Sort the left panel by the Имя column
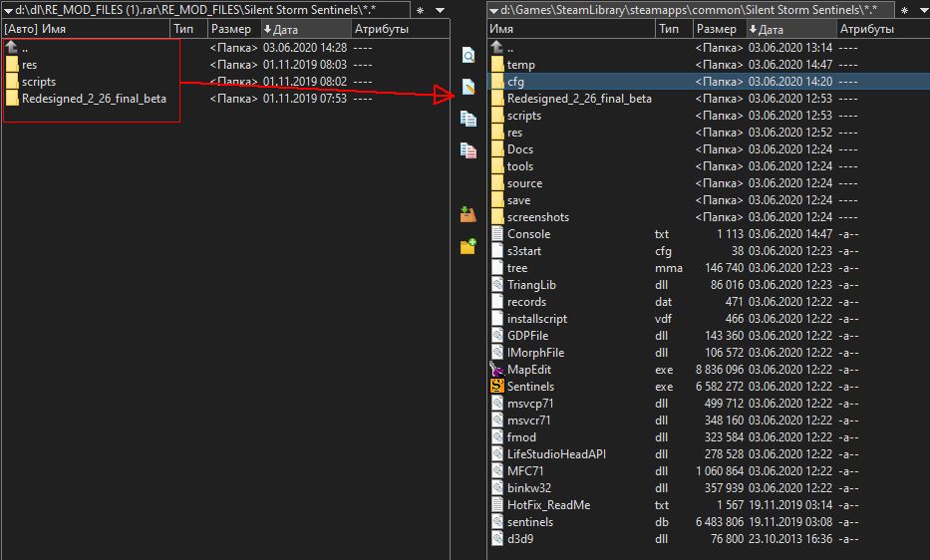 (86, 29)
